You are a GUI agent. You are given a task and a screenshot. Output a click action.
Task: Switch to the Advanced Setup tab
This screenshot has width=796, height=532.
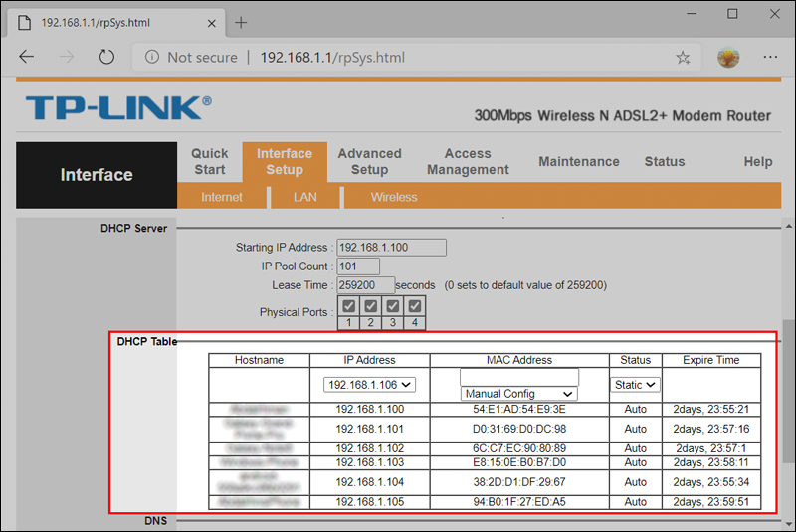tap(369, 161)
